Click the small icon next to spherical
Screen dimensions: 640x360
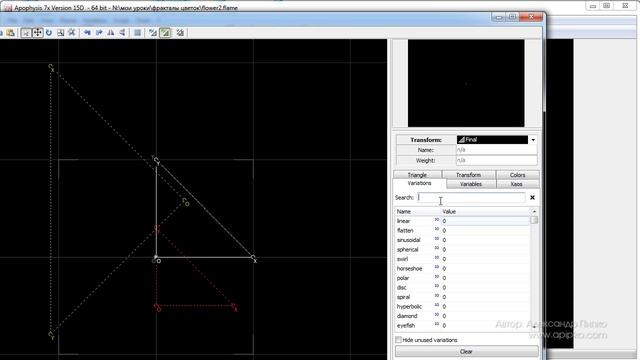(x=436, y=248)
